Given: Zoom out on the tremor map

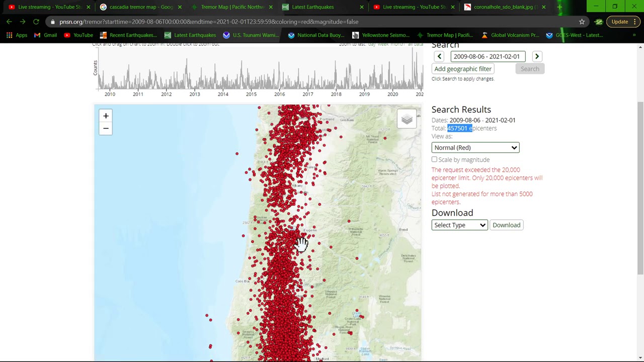Looking at the screenshot, I should (x=106, y=129).
